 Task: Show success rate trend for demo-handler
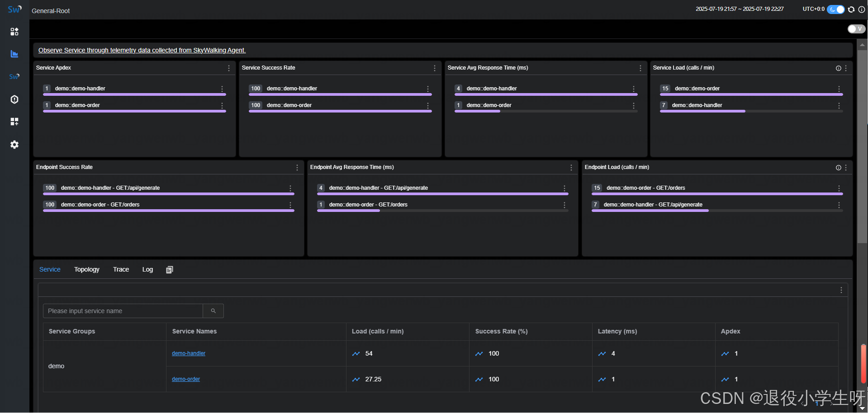(x=479, y=354)
